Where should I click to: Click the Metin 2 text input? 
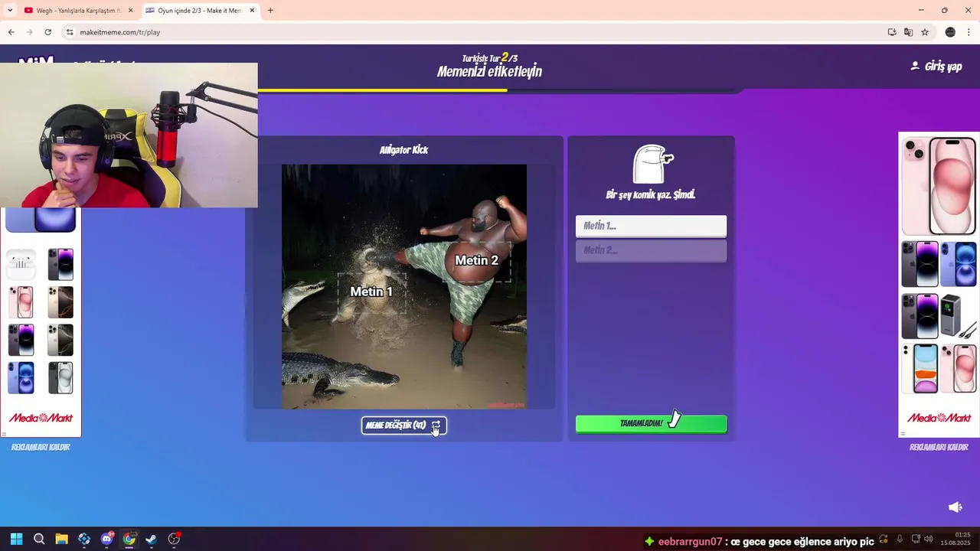pyautogui.click(x=651, y=250)
